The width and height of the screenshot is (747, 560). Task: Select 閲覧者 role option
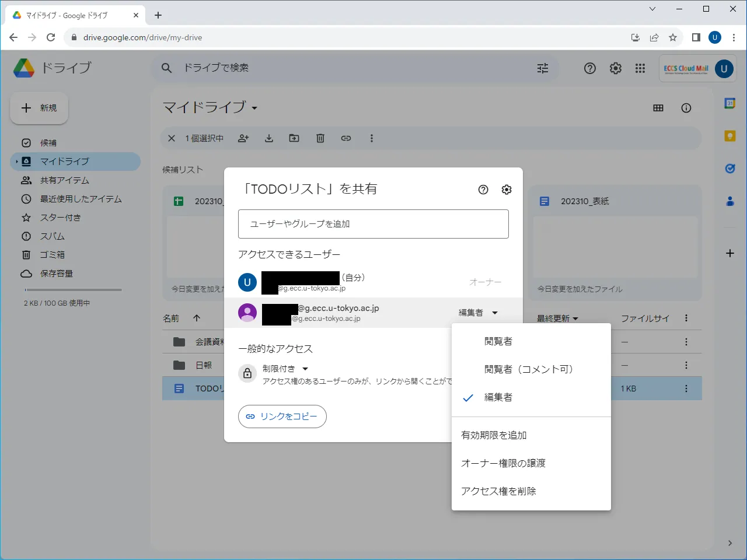(x=498, y=341)
